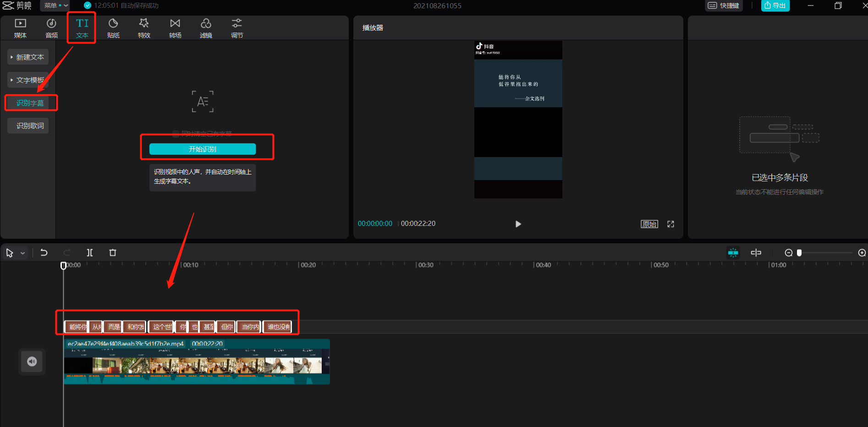Undo the last action
This screenshot has height=427, width=868.
point(44,252)
